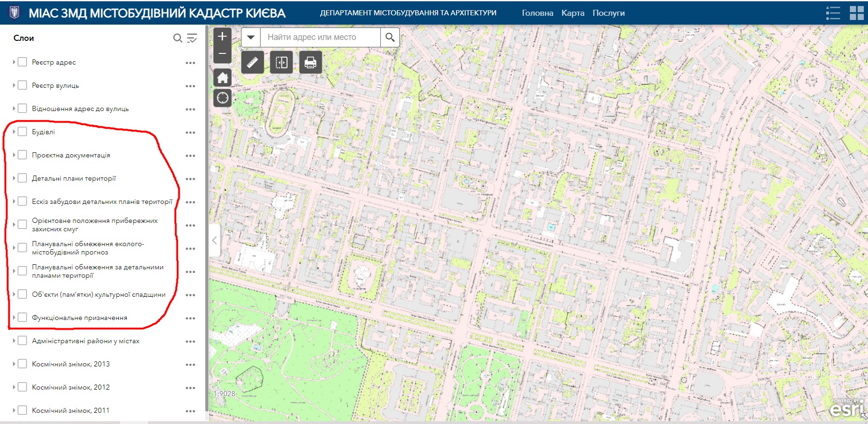Open options menu for Детальні плани території
This screenshot has height=424, width=868.
coord(190,179)
